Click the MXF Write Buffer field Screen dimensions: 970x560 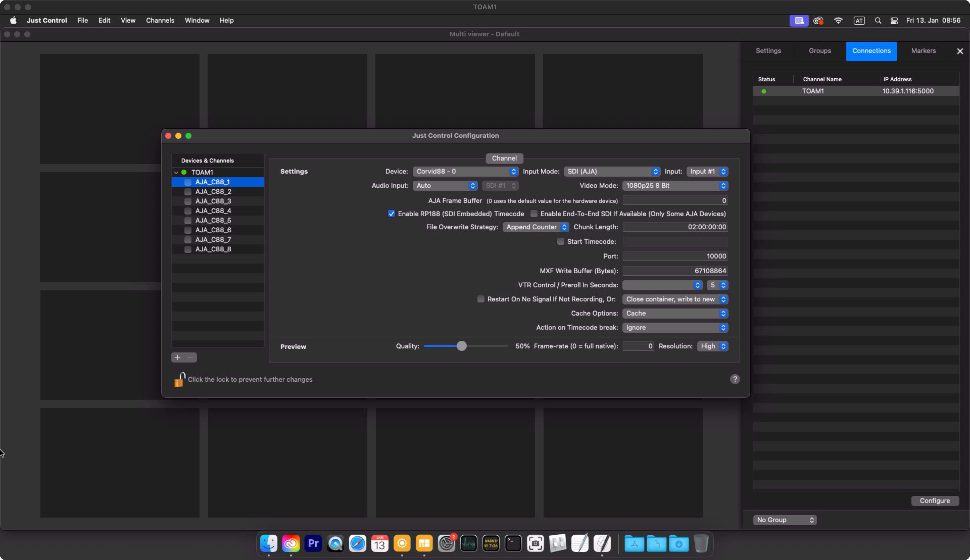coord(675,271)
